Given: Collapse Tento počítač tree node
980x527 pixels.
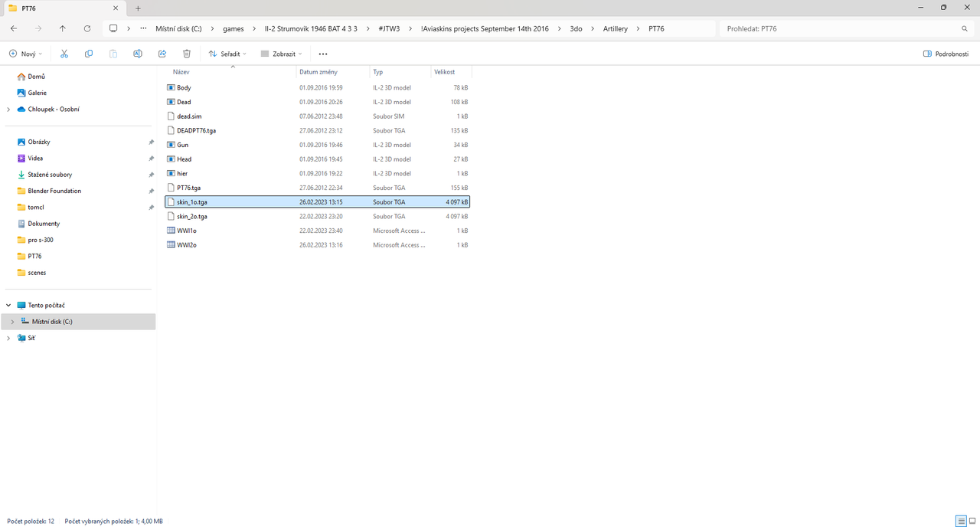Looking at the screenshot, I should tap(8, 305).
